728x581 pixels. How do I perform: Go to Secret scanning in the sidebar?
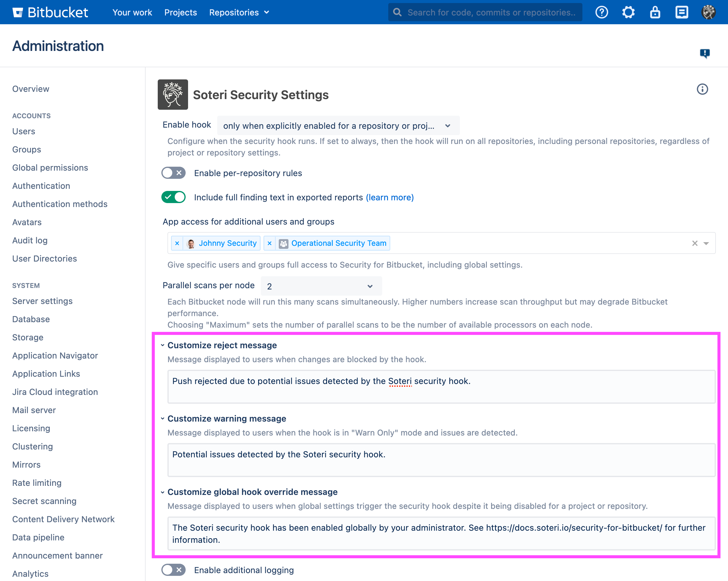click(x=44, y=501)
